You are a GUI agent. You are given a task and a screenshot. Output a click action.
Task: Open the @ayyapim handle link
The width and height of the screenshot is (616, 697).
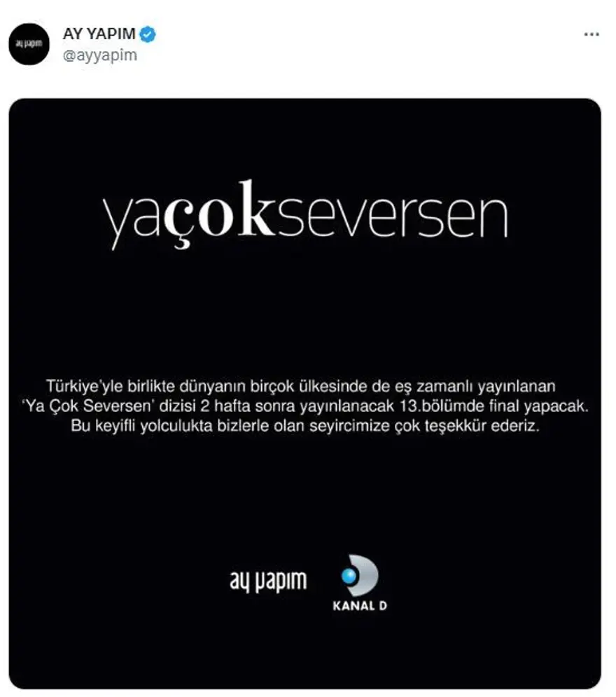(x=100, y=55)
